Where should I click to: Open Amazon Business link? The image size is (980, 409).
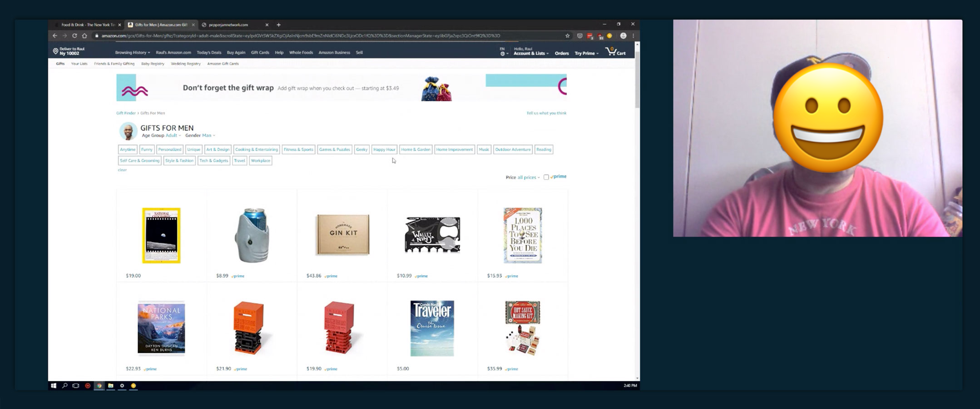[334, 53]
